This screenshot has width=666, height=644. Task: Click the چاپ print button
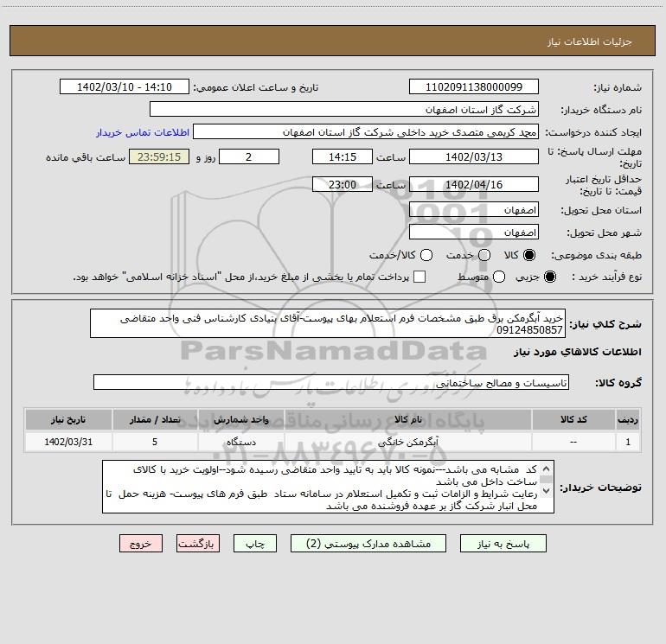[x=255, y=544]
